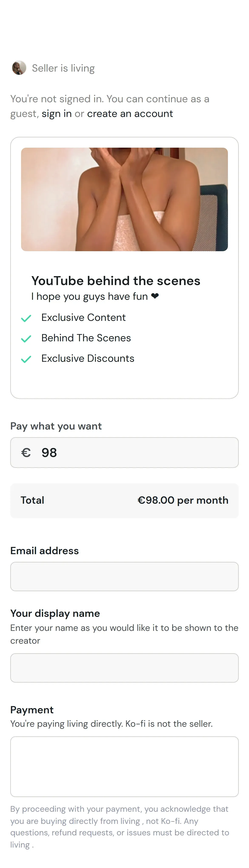Click the euro currency symbol
Image resolution: width=249 pixels, height=868 pixels.
pyautogui.click(x=26, y=453)
